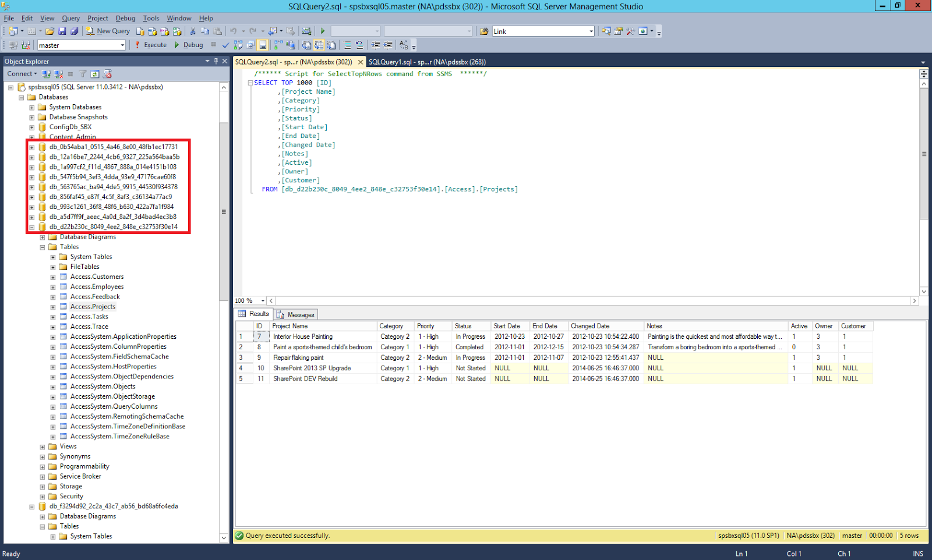Open Properties Window from the top toolbar
The image size is (932, 560).
point(618,31)
